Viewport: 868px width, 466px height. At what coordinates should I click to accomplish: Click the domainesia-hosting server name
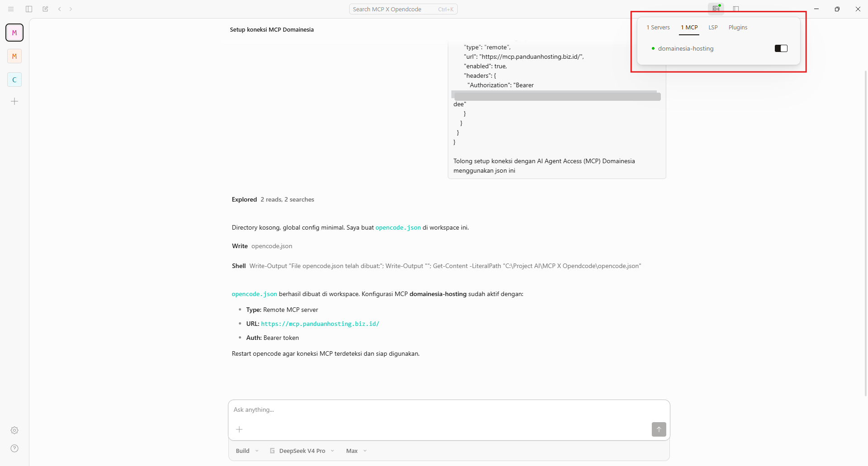point(686,48)
